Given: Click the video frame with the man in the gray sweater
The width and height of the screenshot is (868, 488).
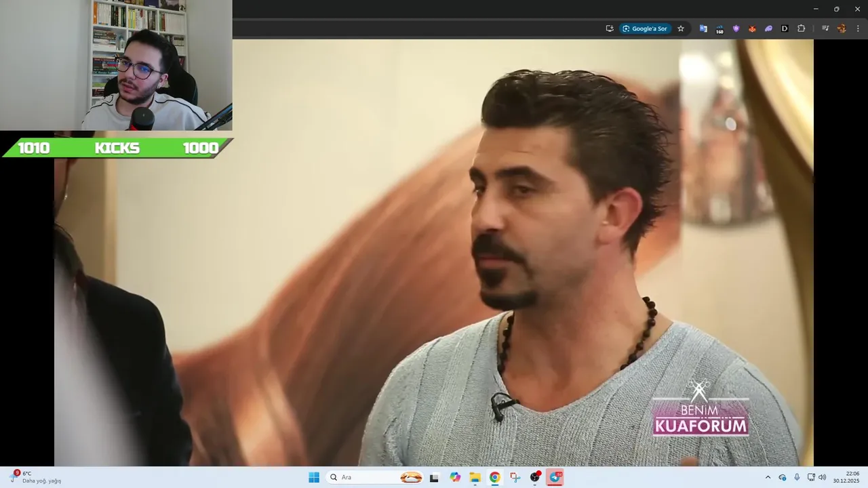Looking at the screenshot, I should 434,253.
